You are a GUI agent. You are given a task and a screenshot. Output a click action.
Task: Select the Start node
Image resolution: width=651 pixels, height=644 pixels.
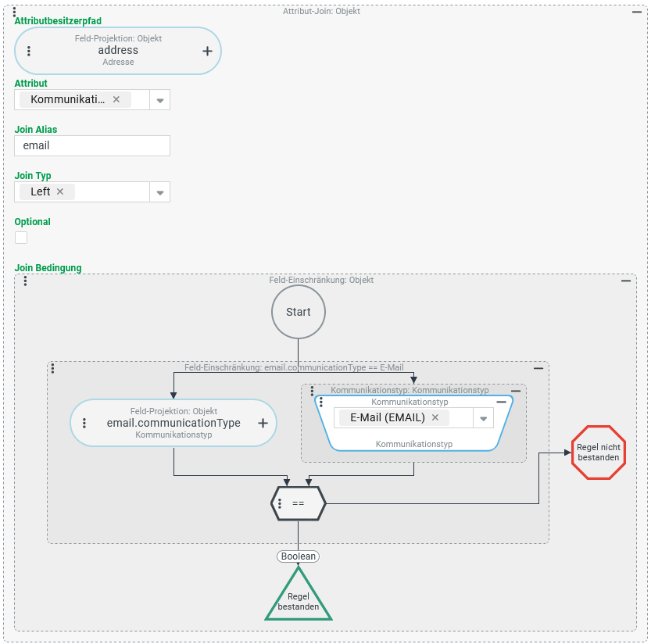tap(299, 312)
